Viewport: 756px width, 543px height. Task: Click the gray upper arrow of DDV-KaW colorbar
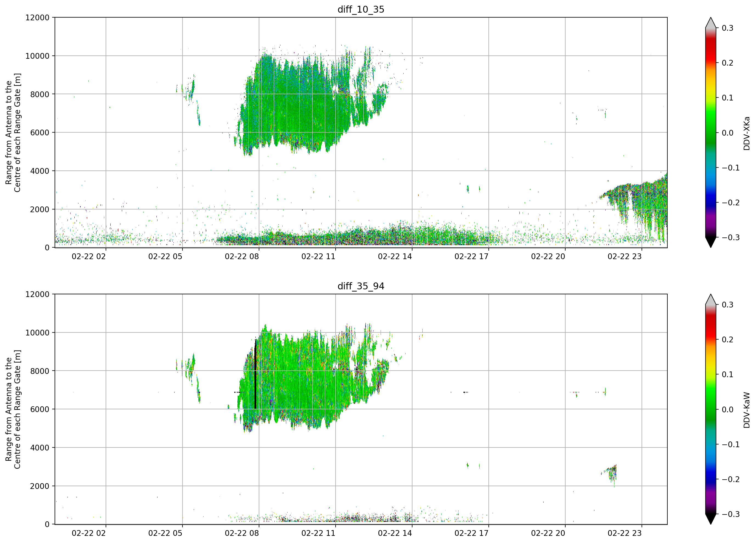(x=711, y=300)
